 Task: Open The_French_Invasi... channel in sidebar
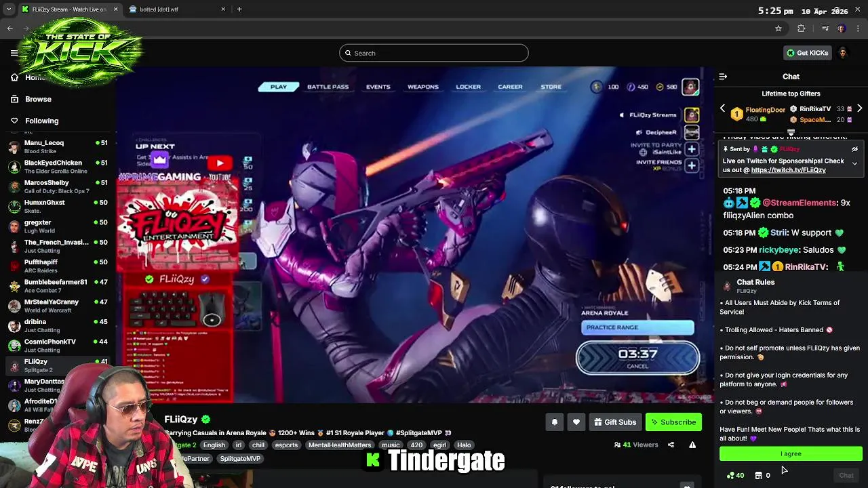click(x=57, y=246)
